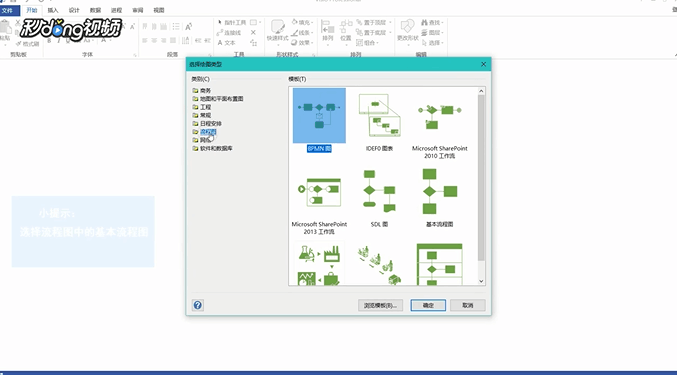Click the template list scroll up arrow
The height and width of the screenshot is (375, 677).
(481, 91)
